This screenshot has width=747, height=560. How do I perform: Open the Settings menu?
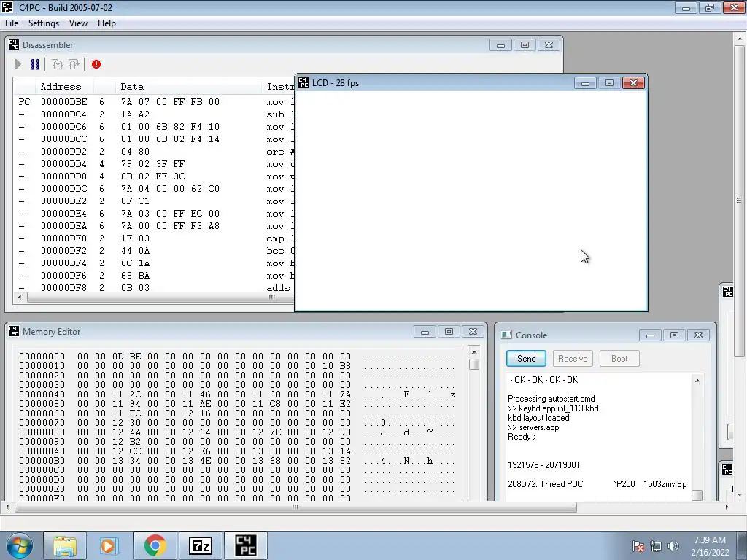click(x=43, y=23)
